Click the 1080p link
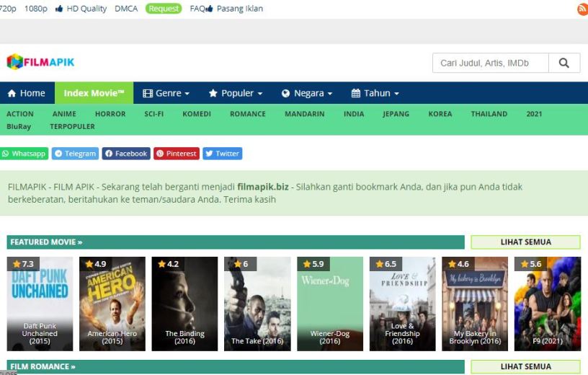This screenshot has height=375, width=588. click(36, 8)
